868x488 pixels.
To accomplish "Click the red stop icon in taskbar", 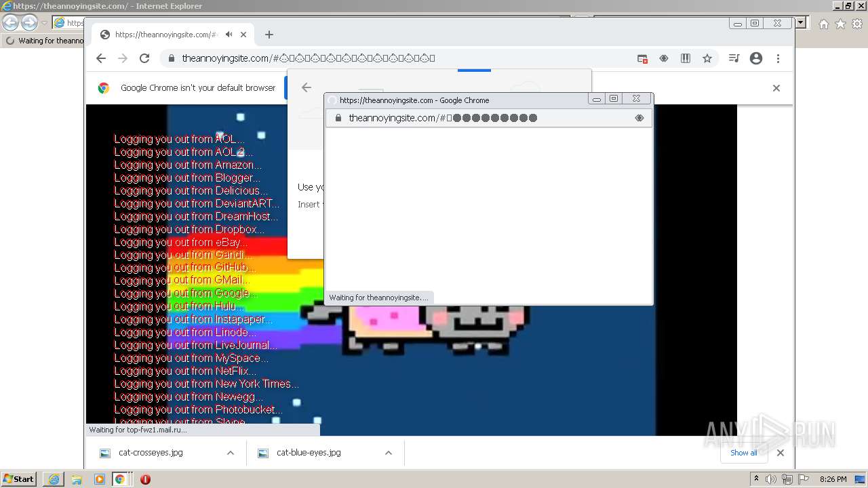I will (x=145, y=479).
